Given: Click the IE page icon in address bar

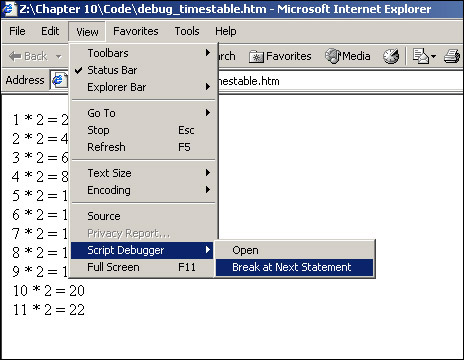Looking at the screenshot, I should (59, 80).
